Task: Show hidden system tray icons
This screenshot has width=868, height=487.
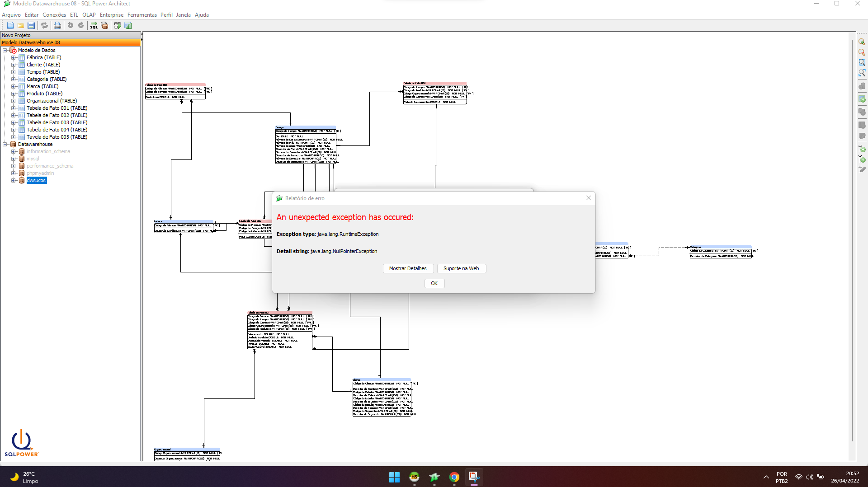Action: point(766,477)
